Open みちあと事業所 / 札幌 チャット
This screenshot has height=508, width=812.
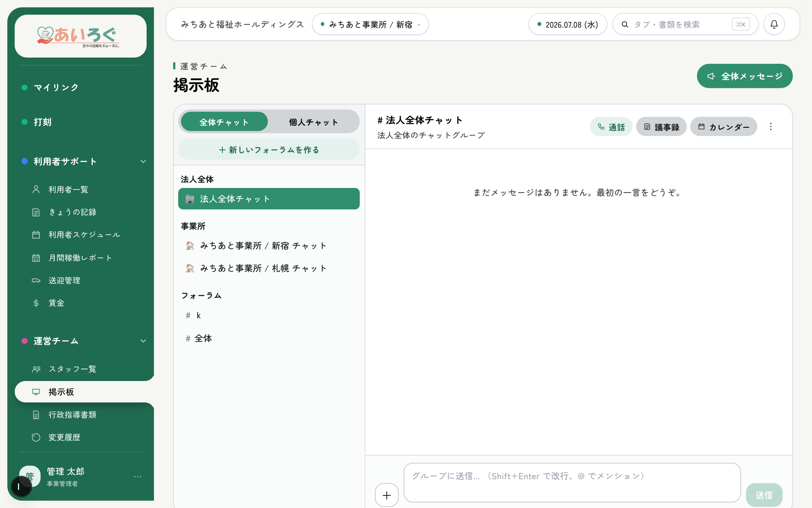click(269, 268)
